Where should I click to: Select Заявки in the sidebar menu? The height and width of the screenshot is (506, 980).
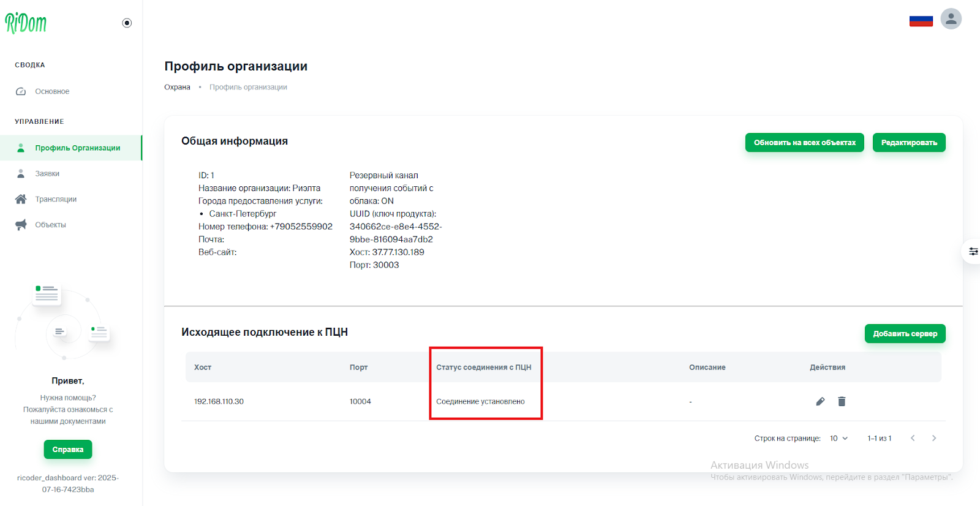[46, 173]
